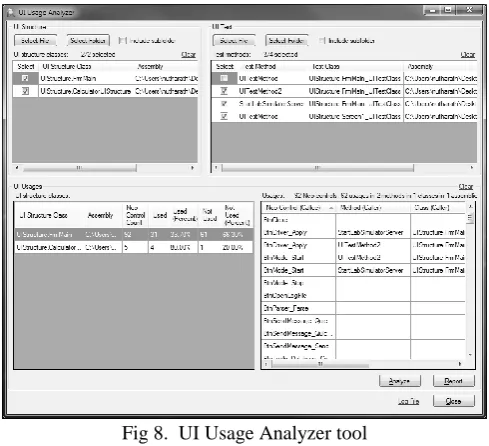
Task: Click Nice Control Count column header
Action: [x=135, y=215]
